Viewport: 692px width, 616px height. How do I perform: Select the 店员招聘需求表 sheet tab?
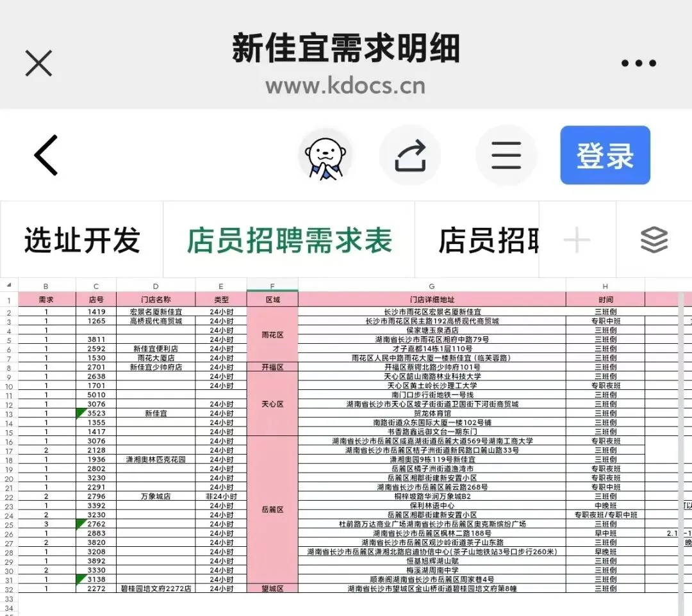[289, 240]
